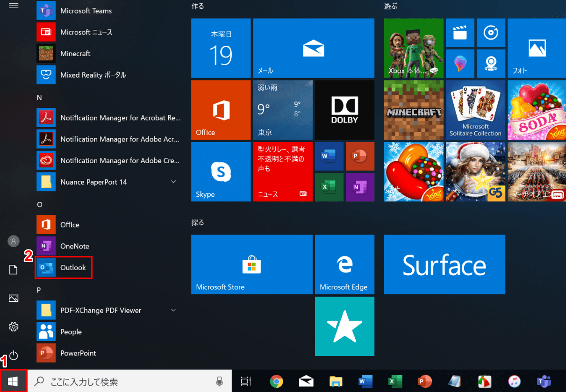Open the Microsoft Store tile
This screenshot has height=392, width=566.
click(252, 264)
